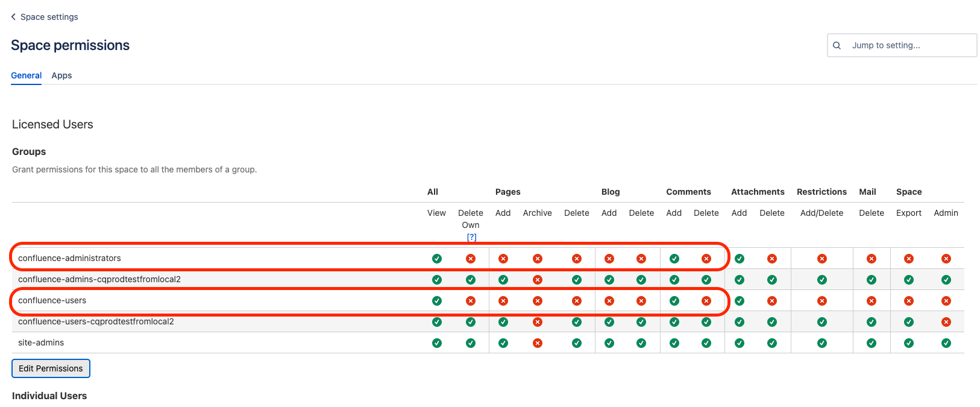Click confluence-administrators Delete Own cross icon
The height and width of the screenshot is (407, 980).
pyautogui.click(x=471, y=259)
